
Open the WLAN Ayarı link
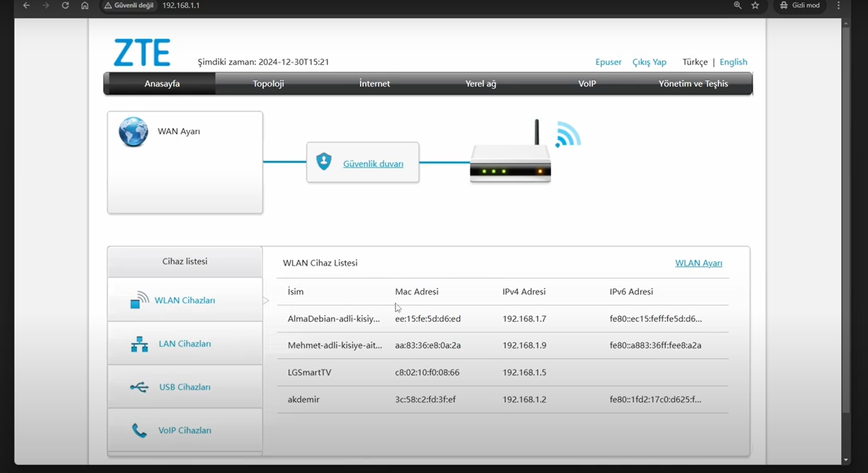pos(698,263)
